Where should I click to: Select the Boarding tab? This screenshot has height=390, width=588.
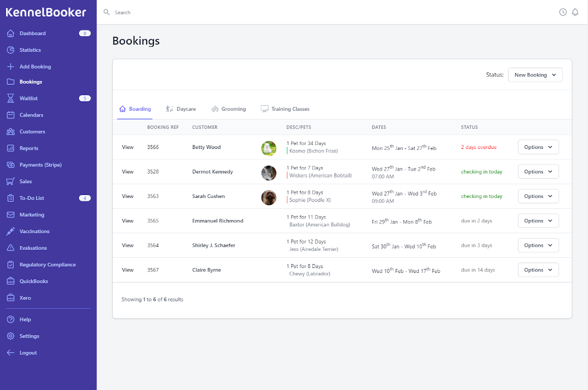[x=135, y=109]
